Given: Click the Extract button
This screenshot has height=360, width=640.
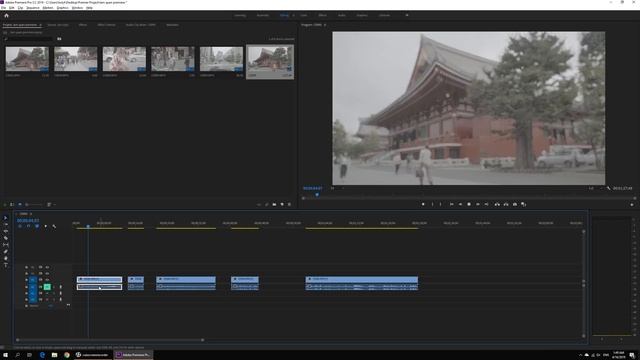Looking at the screenshot, I should pos(506,204).
